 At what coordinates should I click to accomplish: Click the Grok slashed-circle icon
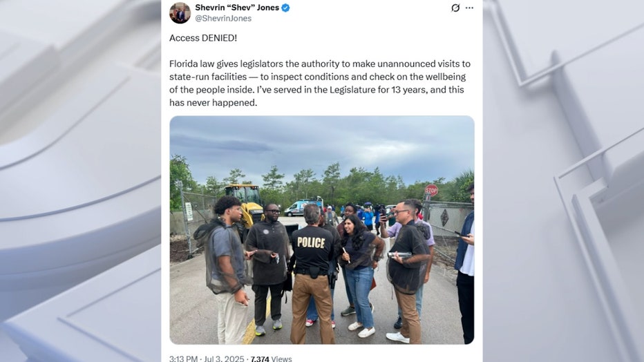tap(455, 8)
